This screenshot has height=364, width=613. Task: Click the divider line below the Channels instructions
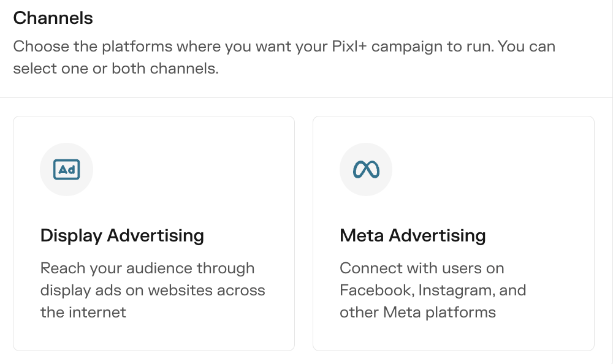[306, 98]
